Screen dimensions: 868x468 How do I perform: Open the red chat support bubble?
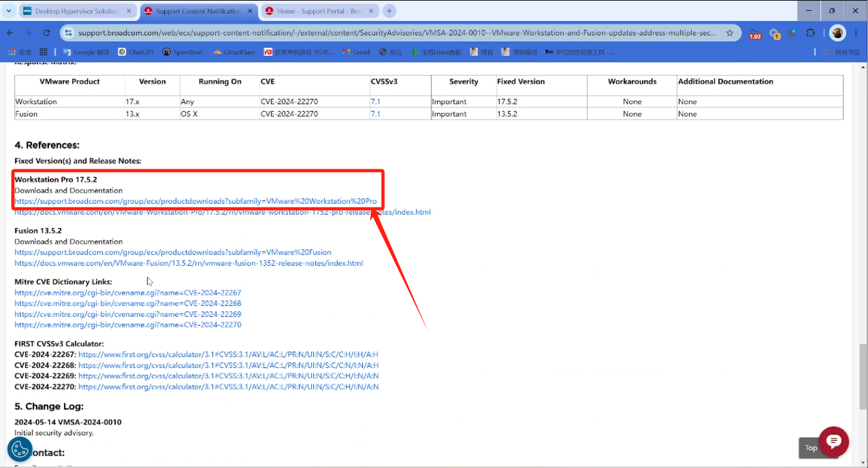[x=834, y=441]
